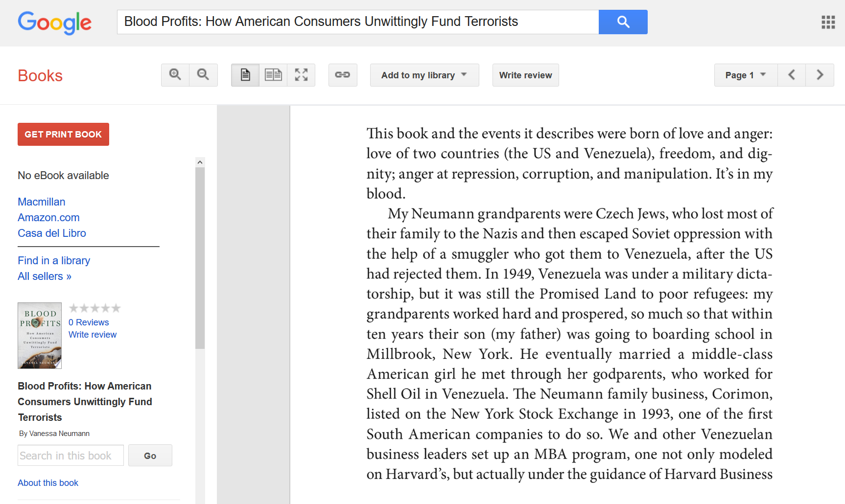Go to the next page

pos(820,75)
